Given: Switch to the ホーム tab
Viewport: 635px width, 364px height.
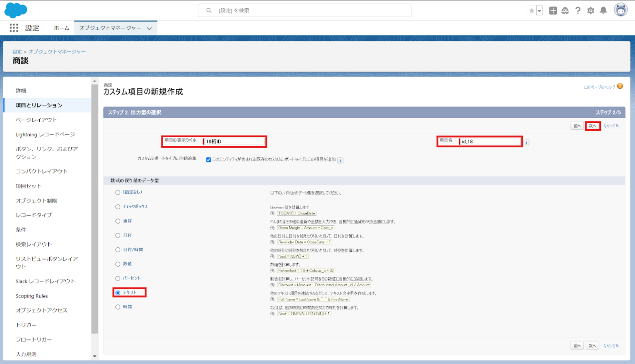Looking at the screenshot, I should [x=61, y=28].
